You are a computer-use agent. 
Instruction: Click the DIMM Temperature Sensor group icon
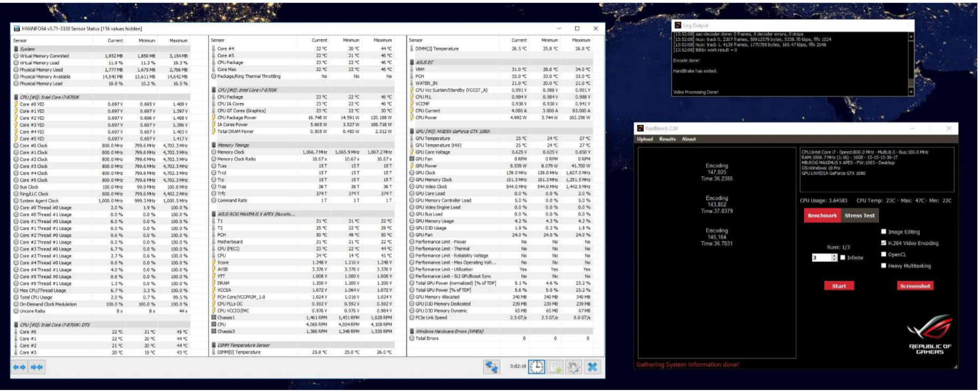214,345
